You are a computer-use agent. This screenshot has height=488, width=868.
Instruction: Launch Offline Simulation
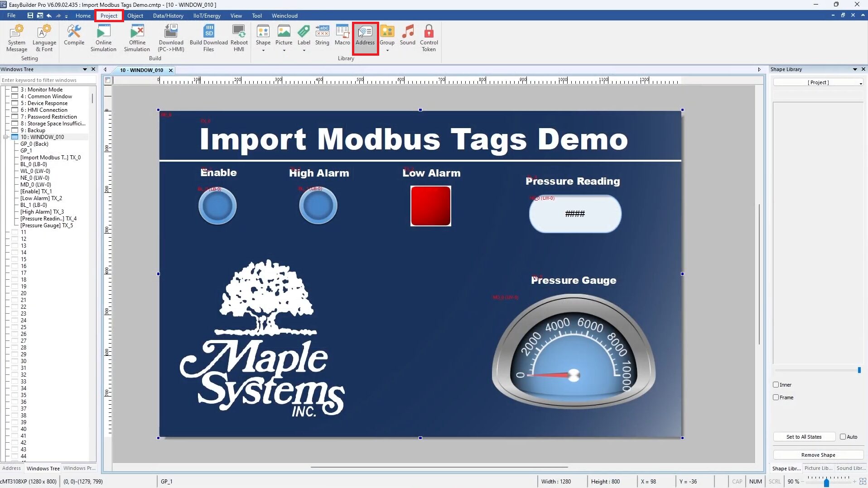tap(136, 37)
